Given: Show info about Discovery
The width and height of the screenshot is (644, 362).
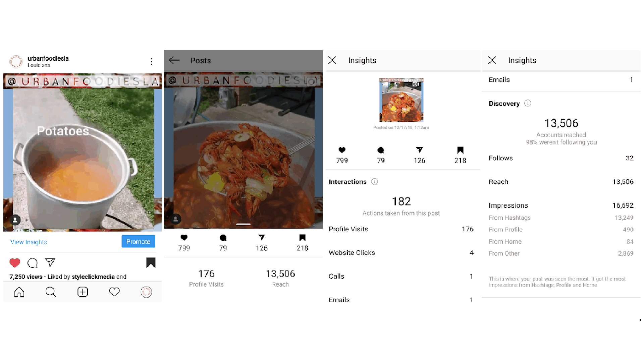Looking at the screenshot, I should click(x=528, y=103).
